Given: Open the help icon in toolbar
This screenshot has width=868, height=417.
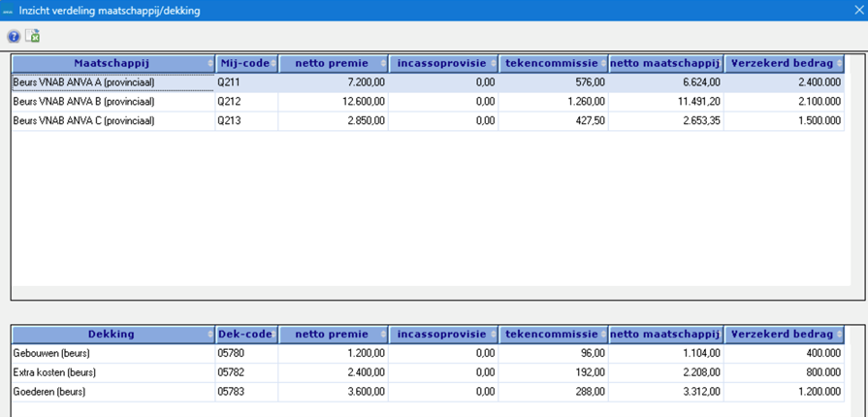Looking at the screenshot, I should point(14,37).
